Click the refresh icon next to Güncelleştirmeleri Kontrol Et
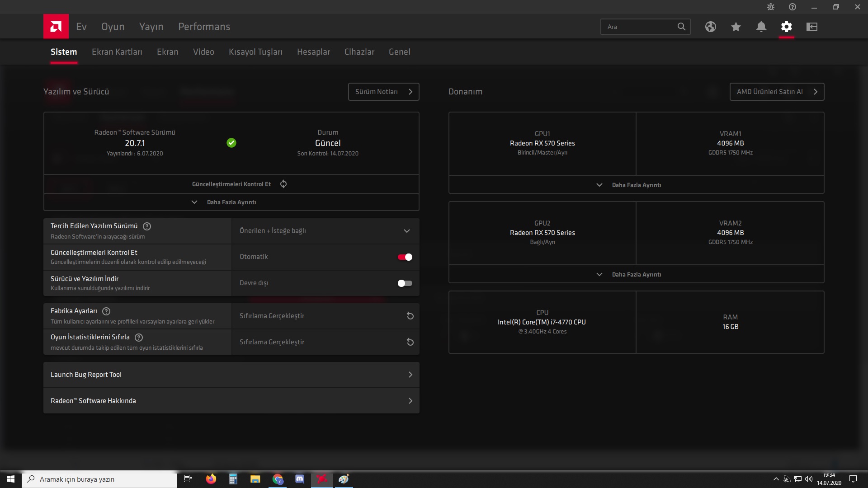The height and width of the screenshot is (488, 868). (283, 184)
